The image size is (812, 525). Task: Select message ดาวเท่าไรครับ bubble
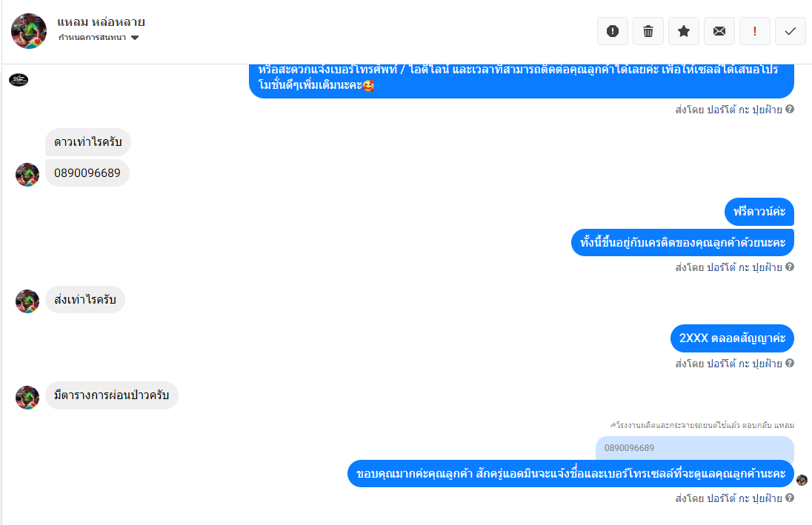(87, 142)
